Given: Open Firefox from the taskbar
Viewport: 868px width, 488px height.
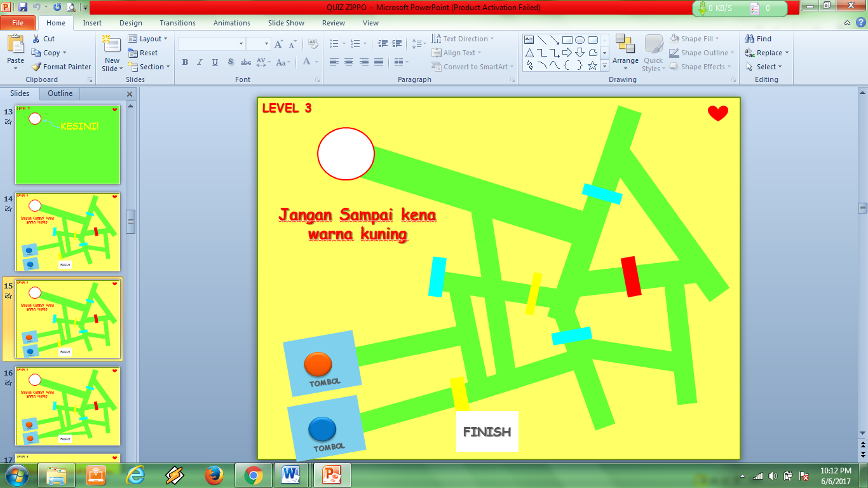Looking at the screenshot, I should (214, 475).
